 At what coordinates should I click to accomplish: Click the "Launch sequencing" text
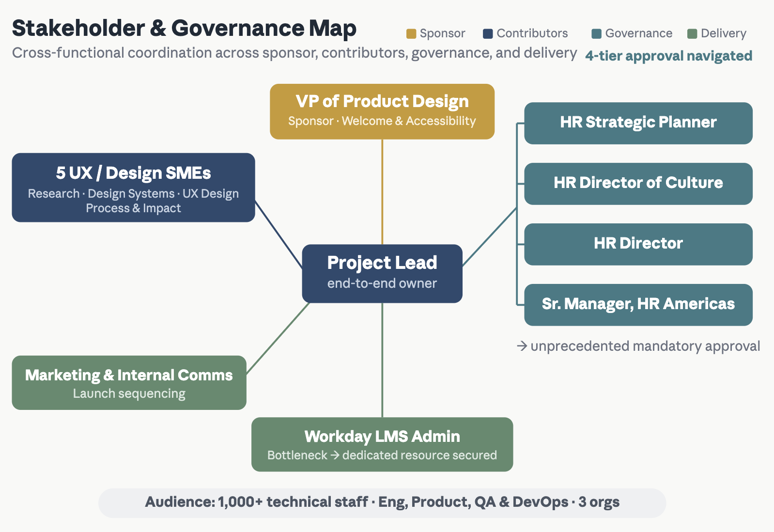129,394
